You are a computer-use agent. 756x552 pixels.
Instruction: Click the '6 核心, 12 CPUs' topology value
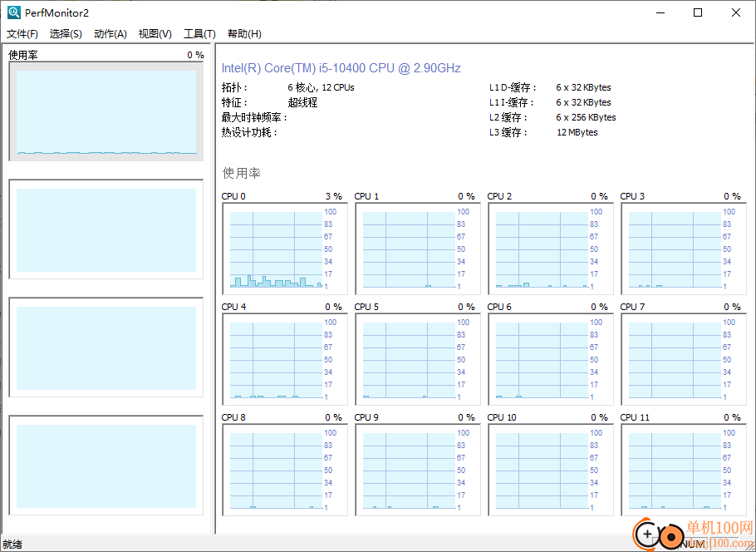pyautogui.click(x=322, y=87)
